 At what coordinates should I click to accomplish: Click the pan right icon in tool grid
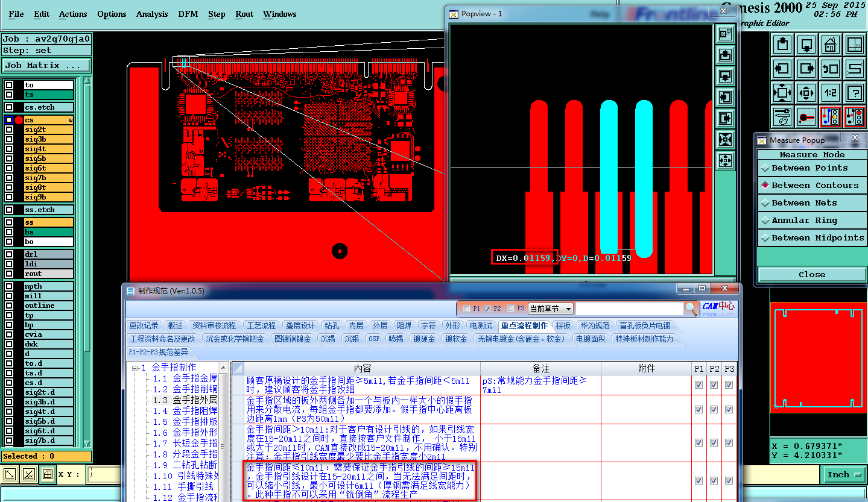(x=806, y=69)
